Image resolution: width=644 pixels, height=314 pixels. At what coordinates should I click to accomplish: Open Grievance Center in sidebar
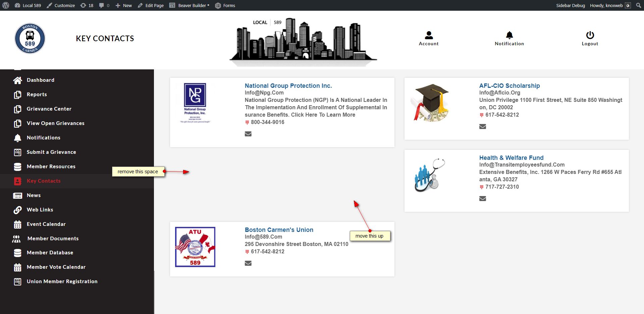pyautogui.click(x=49, y=109)
